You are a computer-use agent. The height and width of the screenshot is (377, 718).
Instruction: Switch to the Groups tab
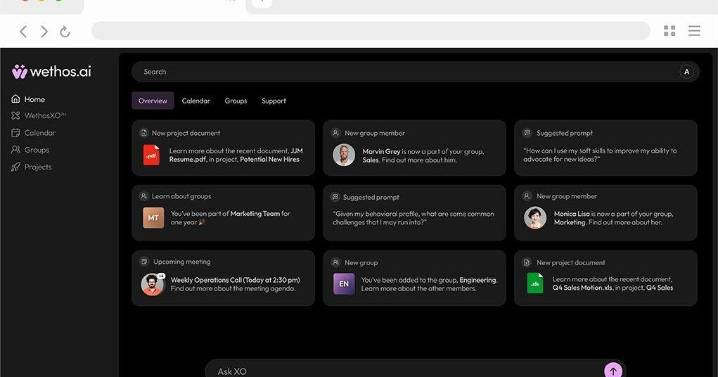point(236,101)
